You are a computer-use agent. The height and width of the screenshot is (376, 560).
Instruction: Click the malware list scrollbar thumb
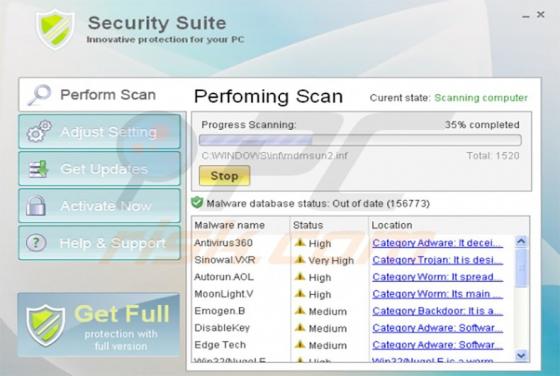tap(521, 268)
